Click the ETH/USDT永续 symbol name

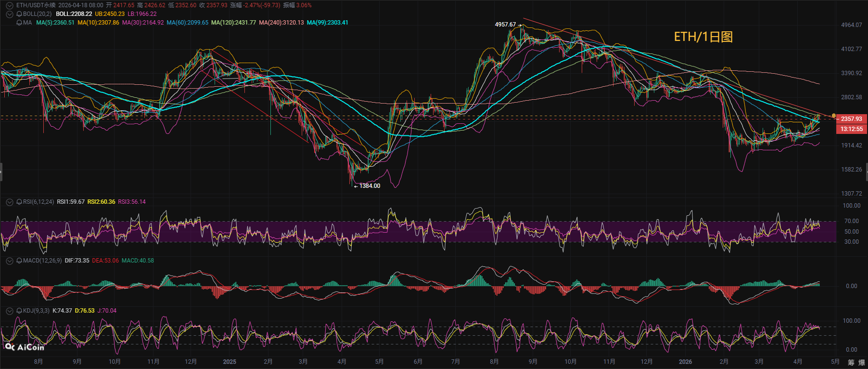click(x=36, y=5)
